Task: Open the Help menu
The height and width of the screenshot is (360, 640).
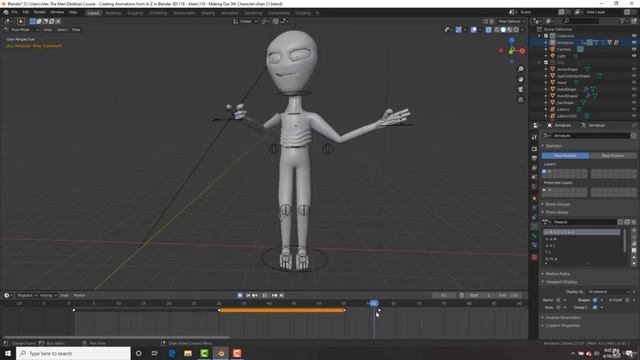Action: coord(73,13)
